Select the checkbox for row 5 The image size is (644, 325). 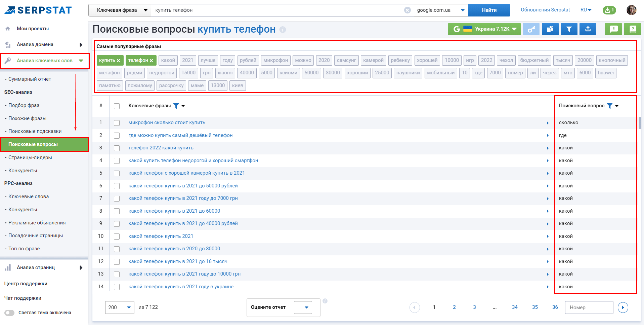[117, 173]
